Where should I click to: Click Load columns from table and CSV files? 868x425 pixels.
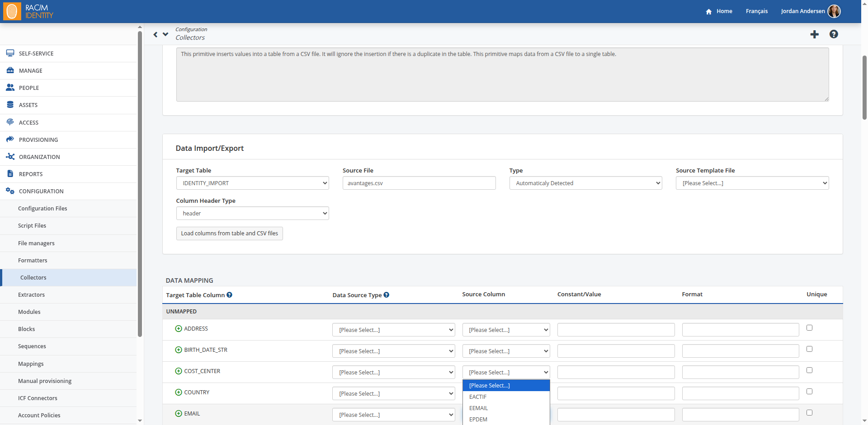point(230,234)
